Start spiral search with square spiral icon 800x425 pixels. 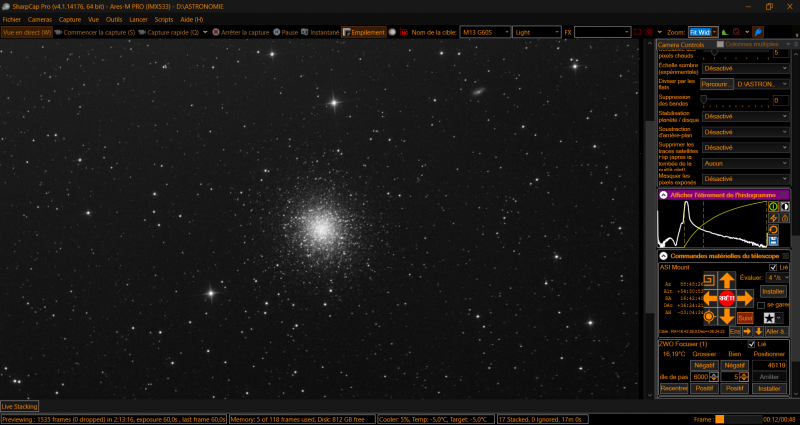(709, 280)
